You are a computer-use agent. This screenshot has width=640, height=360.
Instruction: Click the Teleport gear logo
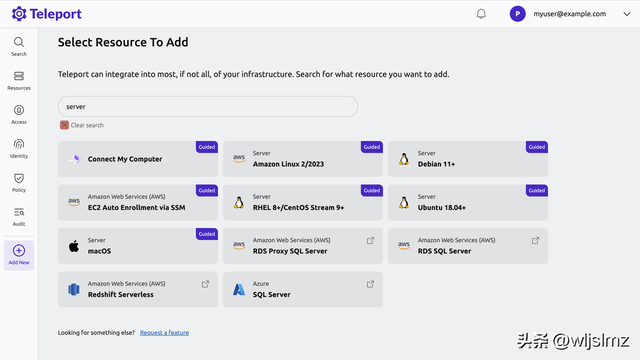coord(19,14)
